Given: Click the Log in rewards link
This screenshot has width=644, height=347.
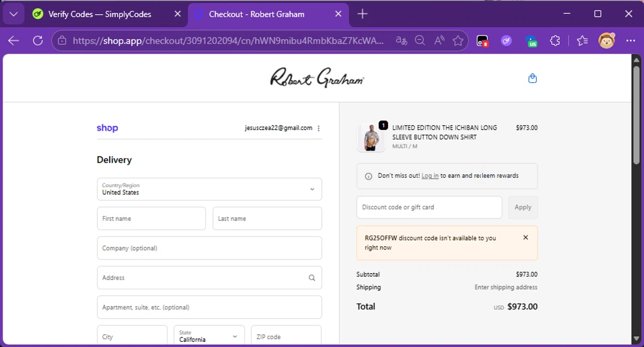Looking at the screenshot, I should pyautogui.click(x=430, y=176).
